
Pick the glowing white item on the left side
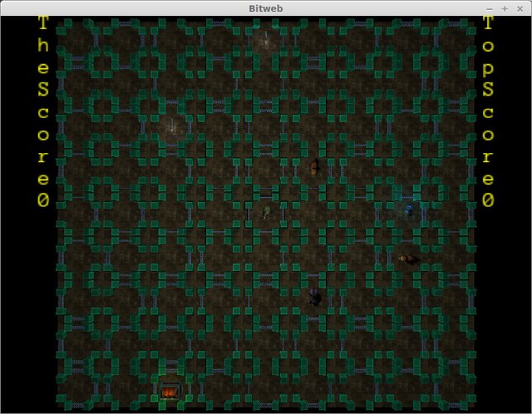click(172, 126)
